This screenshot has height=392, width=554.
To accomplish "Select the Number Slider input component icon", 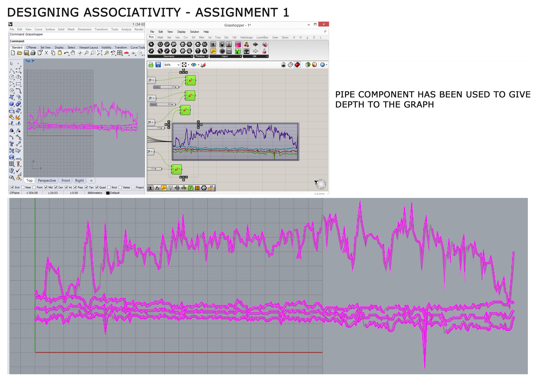I will click(x=213, y=44).
